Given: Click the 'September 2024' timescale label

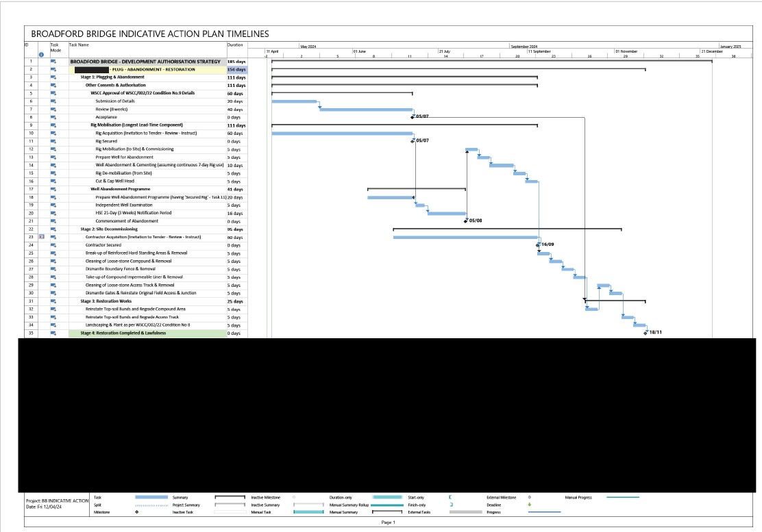Looking at the screenshot, I should click(524, 47).
